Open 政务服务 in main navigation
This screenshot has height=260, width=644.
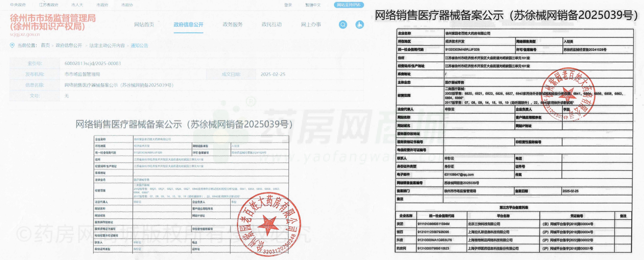pyautogui.click(x=233, y=24)
